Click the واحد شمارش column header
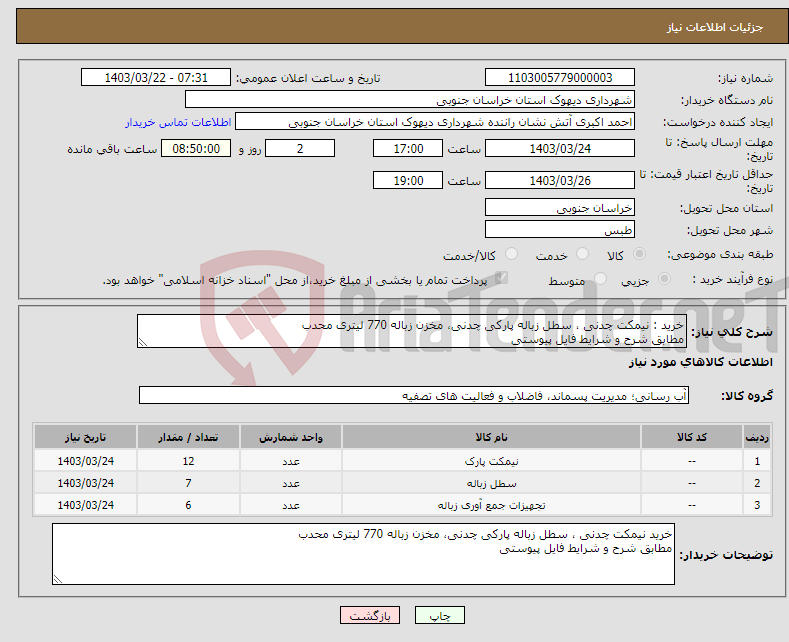 [x=291, y=437]
